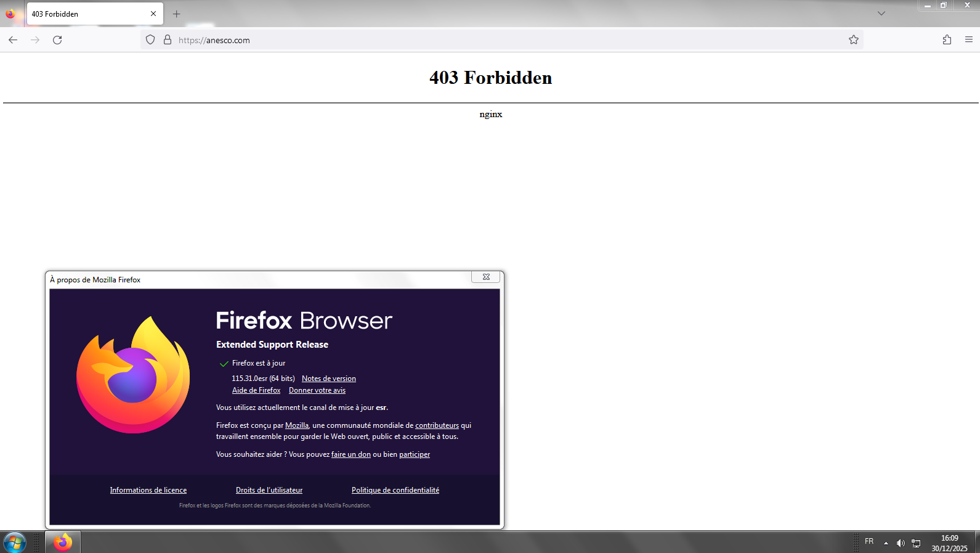Restore down the Firefox window
The width and height of the screenshot is (980, 553).
point(943,5)
